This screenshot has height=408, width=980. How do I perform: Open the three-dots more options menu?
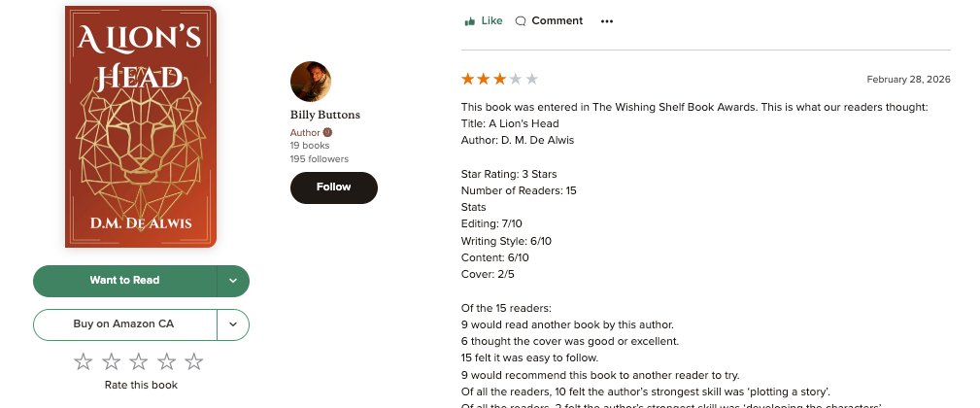point(607,20)
